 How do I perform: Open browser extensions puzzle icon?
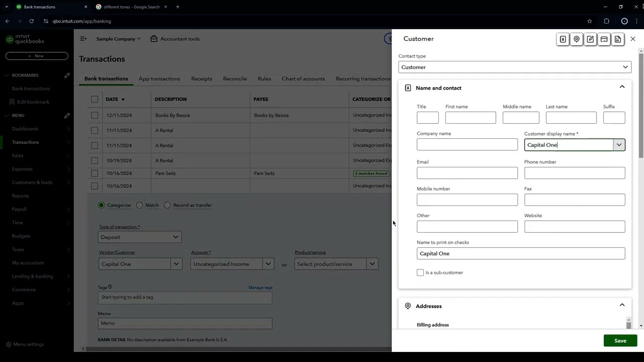(606, 21)
